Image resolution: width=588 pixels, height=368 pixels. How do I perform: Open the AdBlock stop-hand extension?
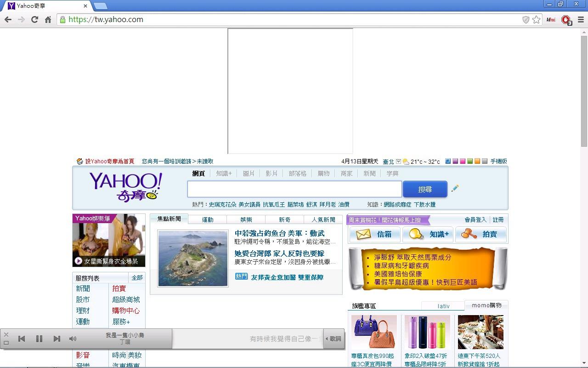click(566, 20)
